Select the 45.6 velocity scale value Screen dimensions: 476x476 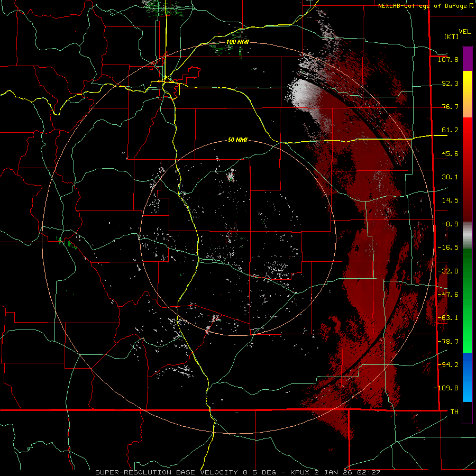450,153
